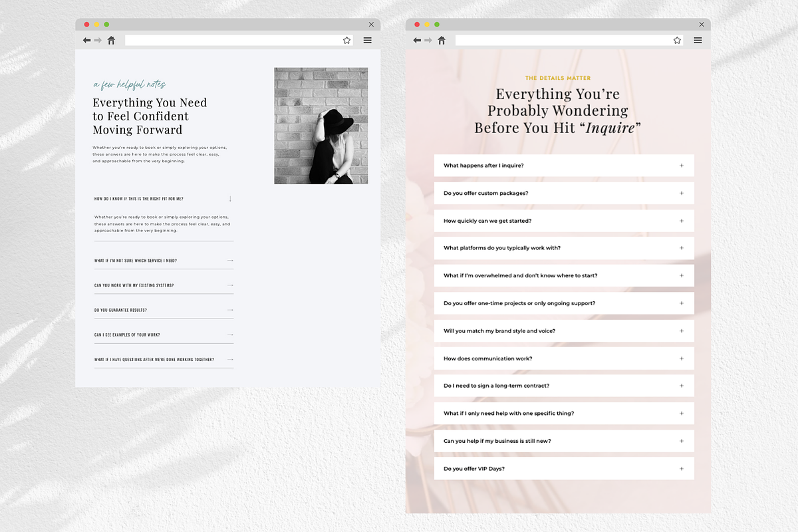Open hamburger menu in left browser window
This screenshot has width=798, height=532.
pos(367,41)
